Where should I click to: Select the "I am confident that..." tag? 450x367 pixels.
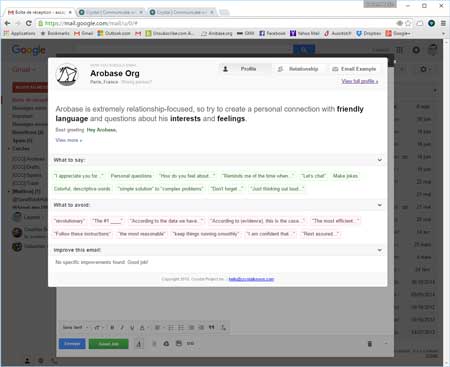click(x=270, y=234)
